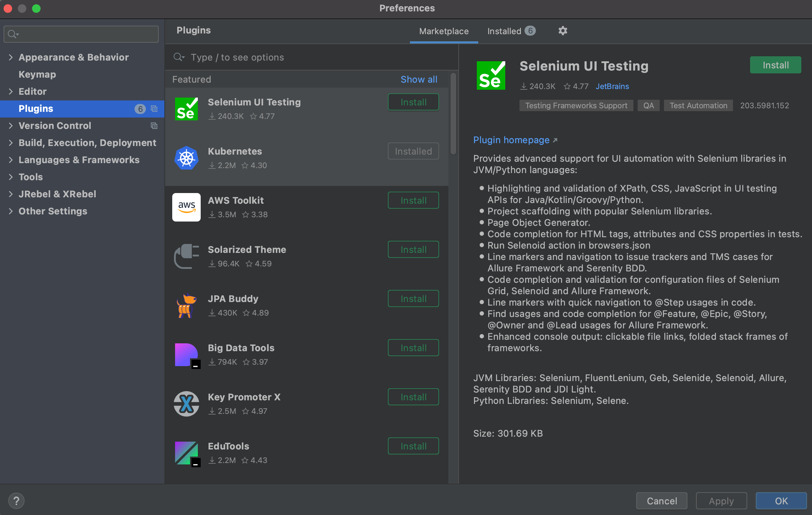The image size is (812, 515).
Task: Switch to the Installed tab
Action: point(511,31)
